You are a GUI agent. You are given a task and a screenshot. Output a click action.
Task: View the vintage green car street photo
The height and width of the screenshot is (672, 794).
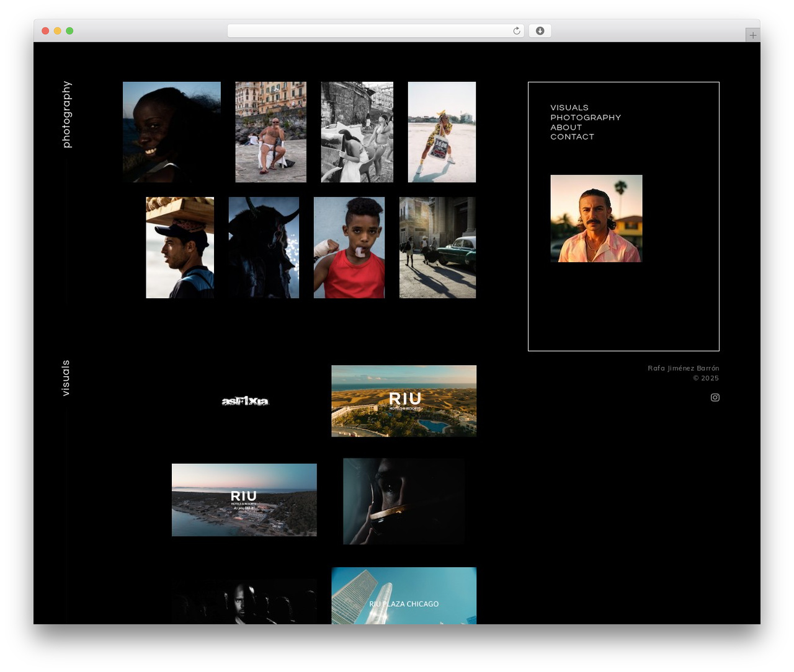(437, 247)
